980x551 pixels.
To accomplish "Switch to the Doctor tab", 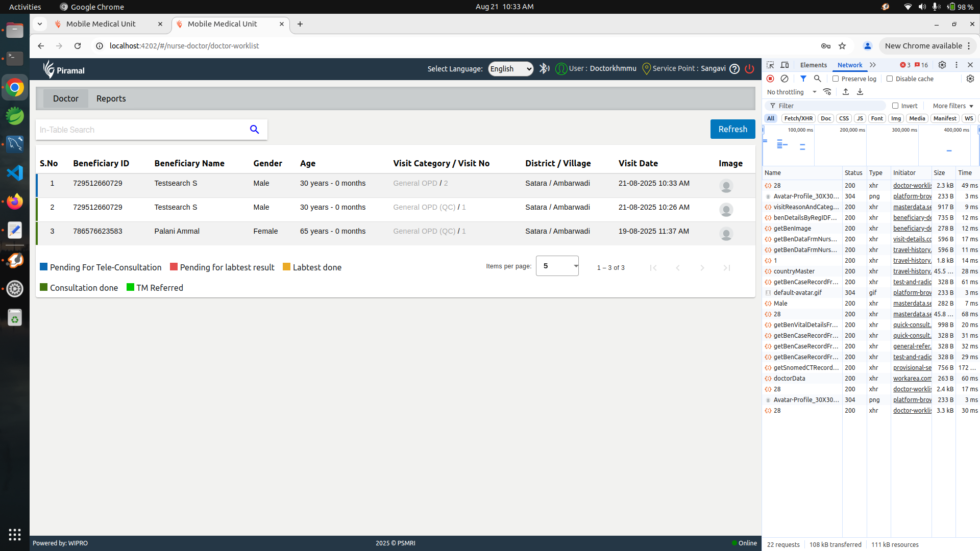I will pos(65,98).
